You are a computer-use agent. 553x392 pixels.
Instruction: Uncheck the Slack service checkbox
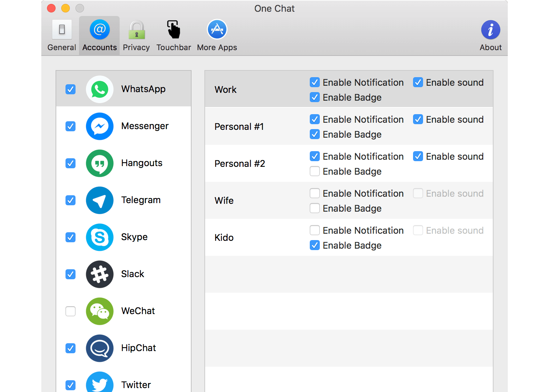tap(71, 274)
